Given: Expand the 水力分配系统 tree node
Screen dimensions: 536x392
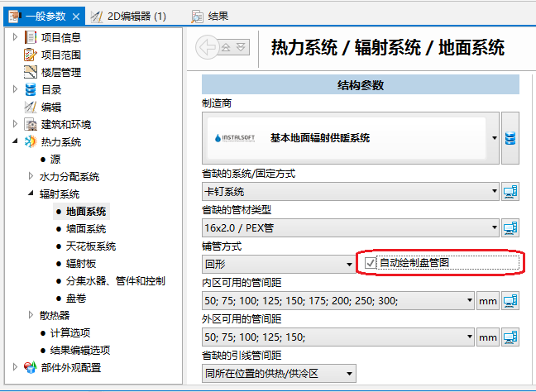Looking at the screenshot, I should tap(31, 177).
